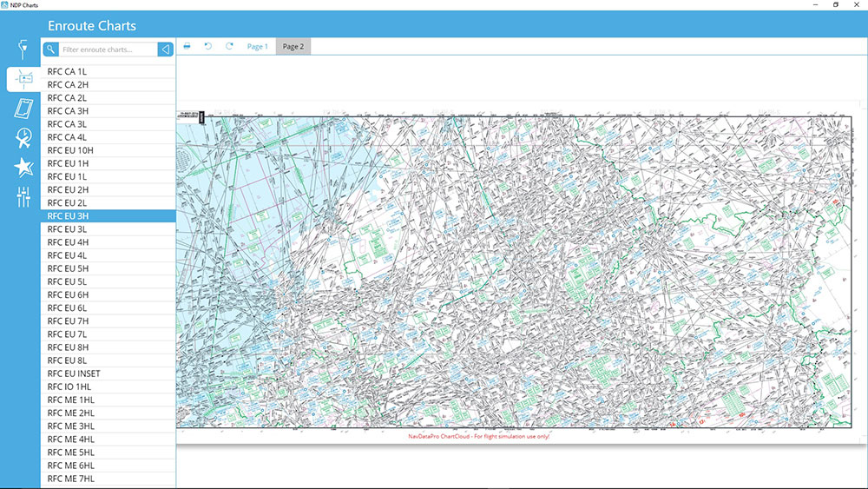
Task: Select RFC EU 6L chart
Action: pyautogui.click(x=108, y=308)
